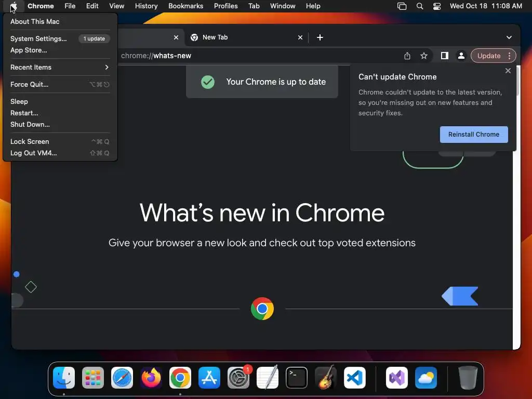This screenshot has height=399, width=532.
Task: Open the Help menu
Action: (313, 6)
